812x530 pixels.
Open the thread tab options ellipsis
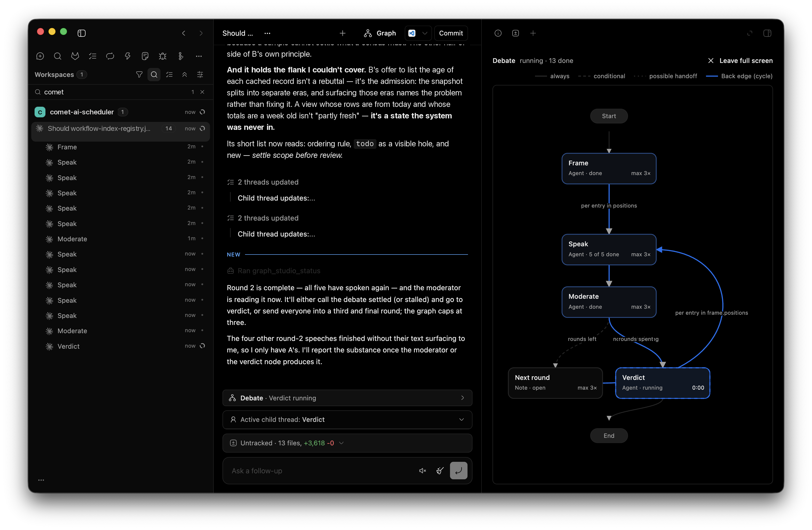[x=267, y=33]
